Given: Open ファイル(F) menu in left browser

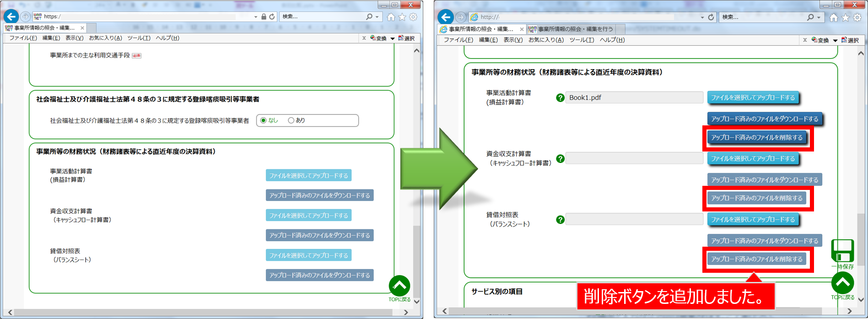Looking at the screenshot, I should click(x=23, y=38).
